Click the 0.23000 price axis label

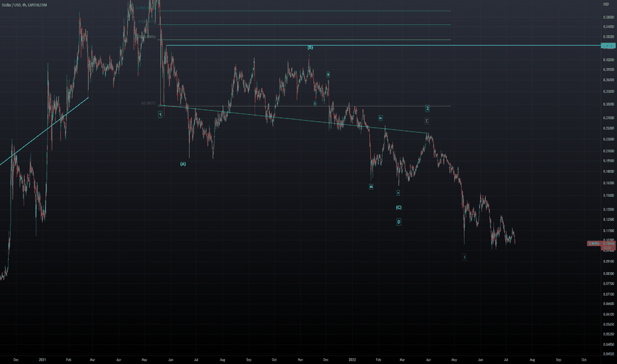pyautogui.click(x=609, y=139)
